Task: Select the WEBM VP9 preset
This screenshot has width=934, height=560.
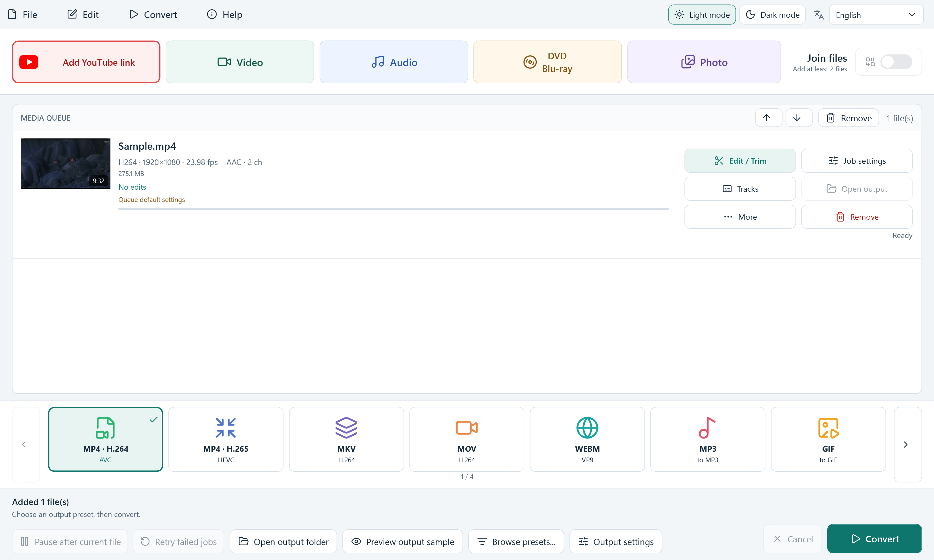Action: (587, 439)
